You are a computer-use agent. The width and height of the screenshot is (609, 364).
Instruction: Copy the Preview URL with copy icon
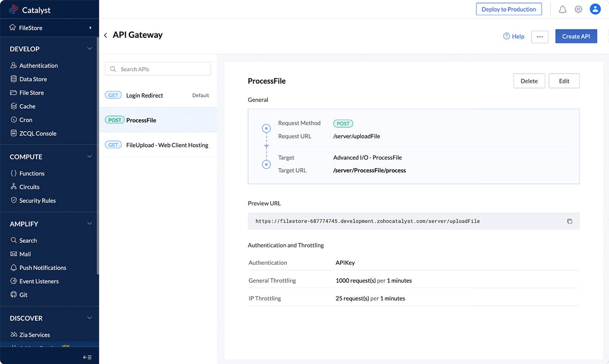click(570, 221)
